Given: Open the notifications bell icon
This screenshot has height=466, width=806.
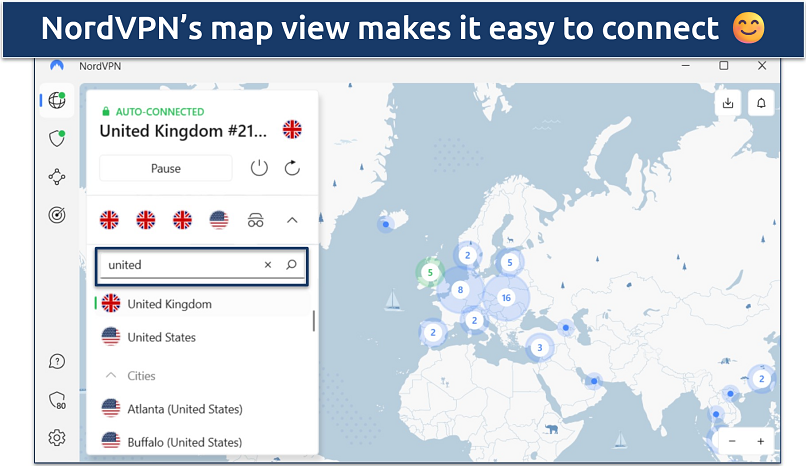Looking at the screenshot, I should coord(761,103).
